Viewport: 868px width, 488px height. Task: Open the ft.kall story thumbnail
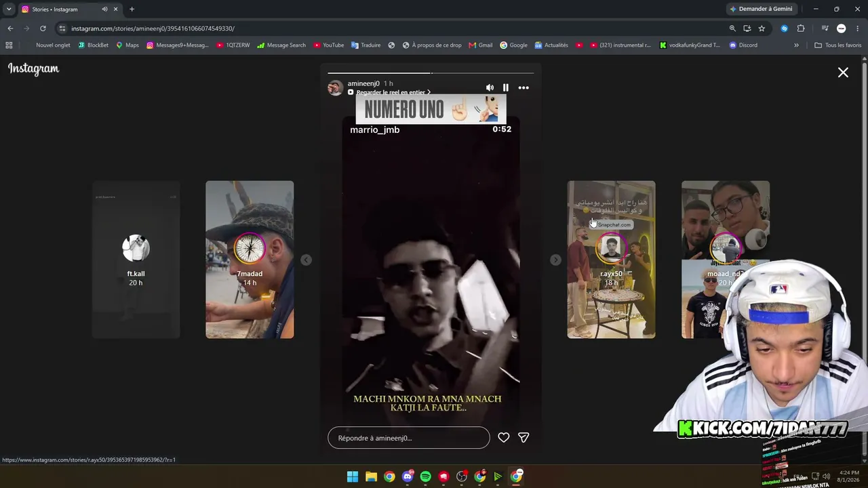coord(136,260)
